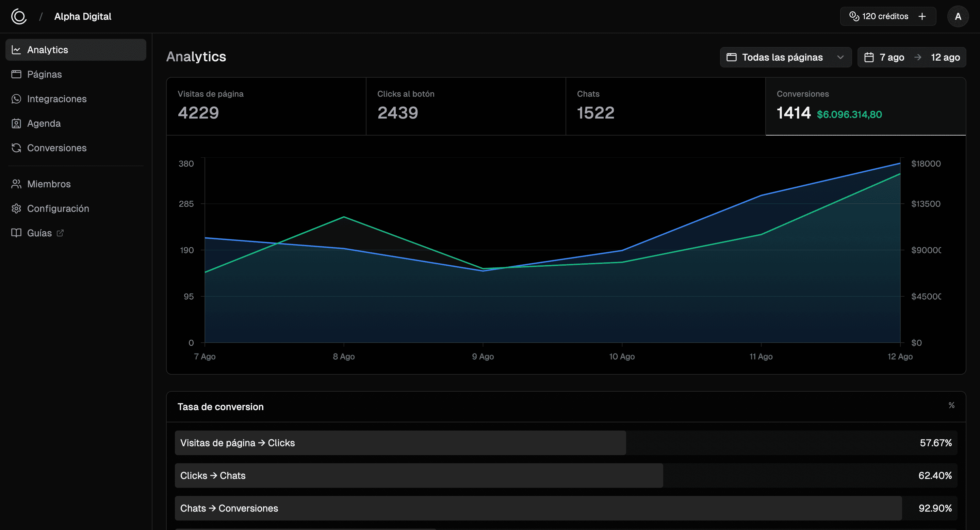This screenshot has width=980, height=530.
Task: Open the end date 12 ago picker
Action: point(945,58)
